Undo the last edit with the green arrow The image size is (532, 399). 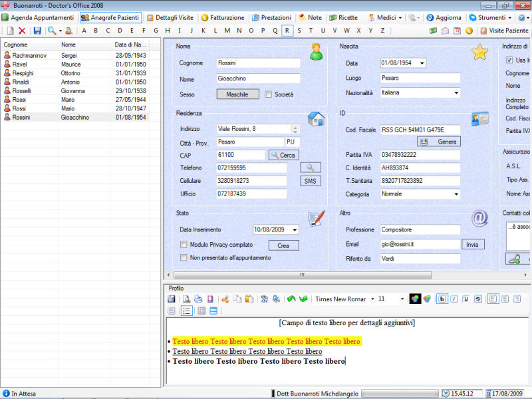(291, 299)
